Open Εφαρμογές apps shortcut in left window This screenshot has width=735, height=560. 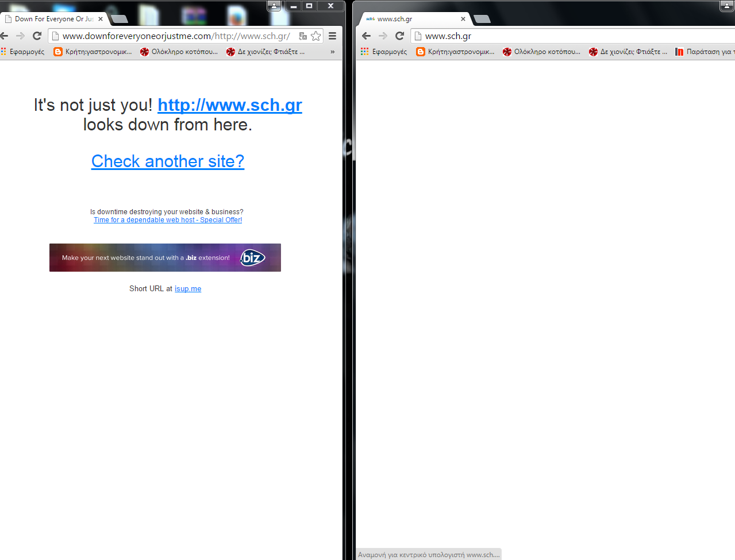[x=23, y=52]
